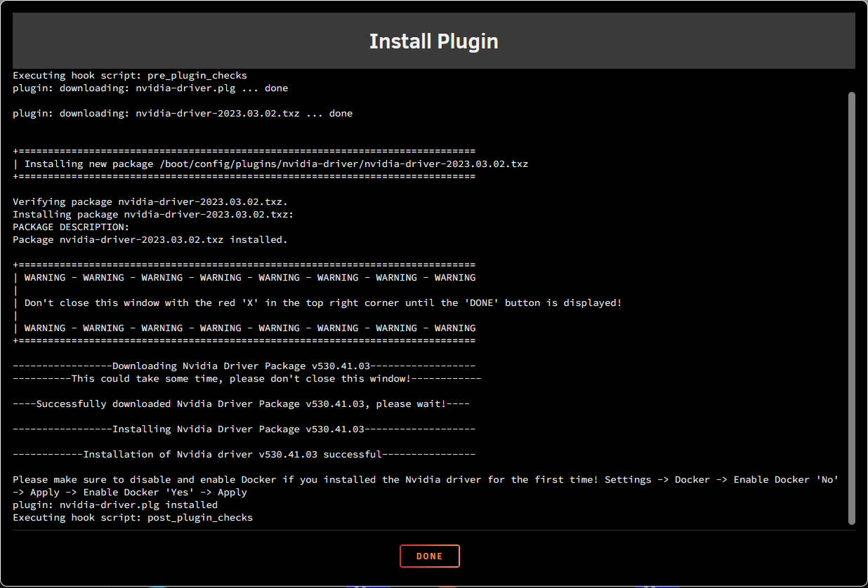Image resolution: width=868 pixels, height=588 pixels.
Task: Click the second WARNING banner line
Action: tap(249, 328)
